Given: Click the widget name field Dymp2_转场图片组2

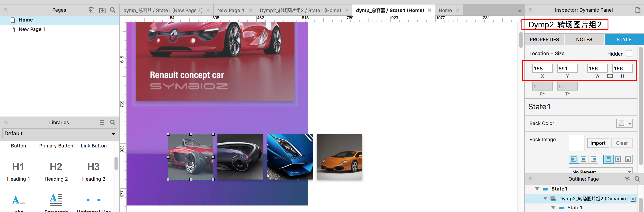Looking at the screenshot, I should coord(565,25).
